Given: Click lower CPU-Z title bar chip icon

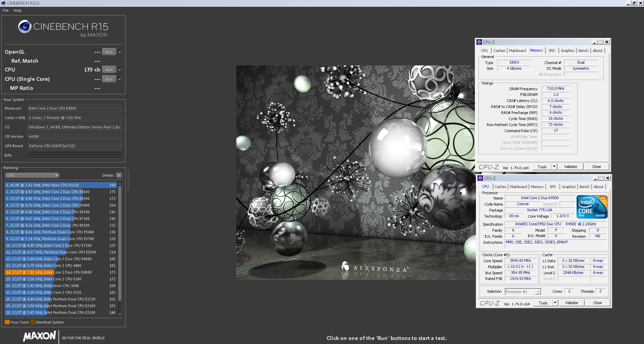Looking at the screenshot, I should tap(480, 178).
